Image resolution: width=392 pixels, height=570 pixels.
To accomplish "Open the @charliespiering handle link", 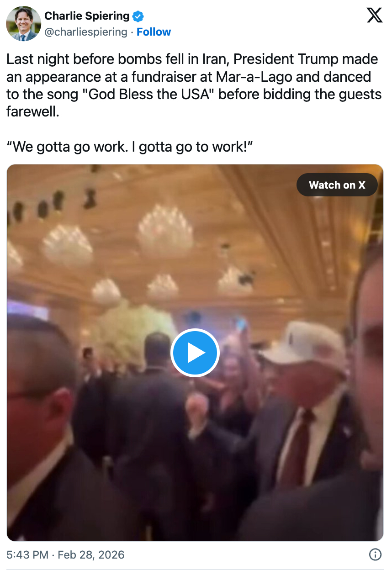I will coord(86,32).
